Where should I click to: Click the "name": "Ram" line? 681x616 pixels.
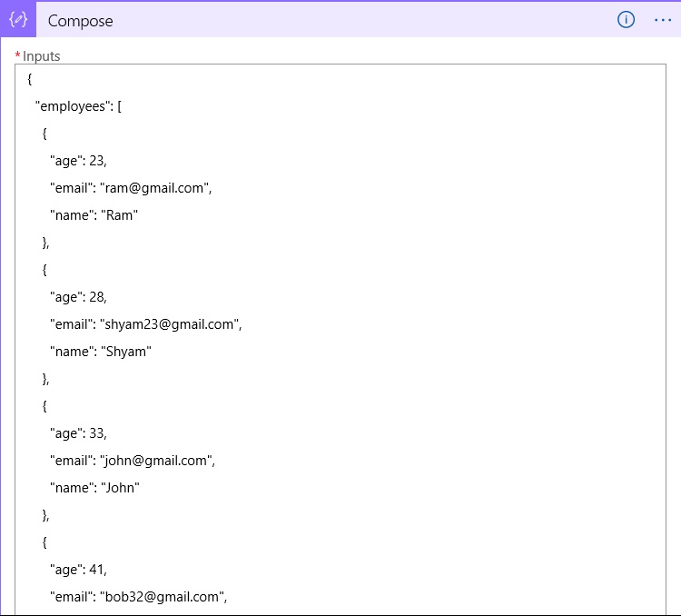(x=94, y=215)
